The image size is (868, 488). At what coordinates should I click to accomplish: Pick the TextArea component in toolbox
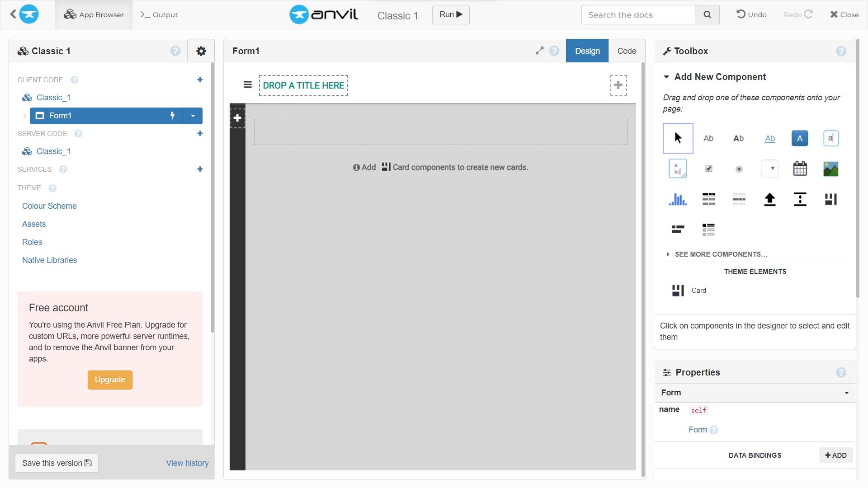(678, 169)
